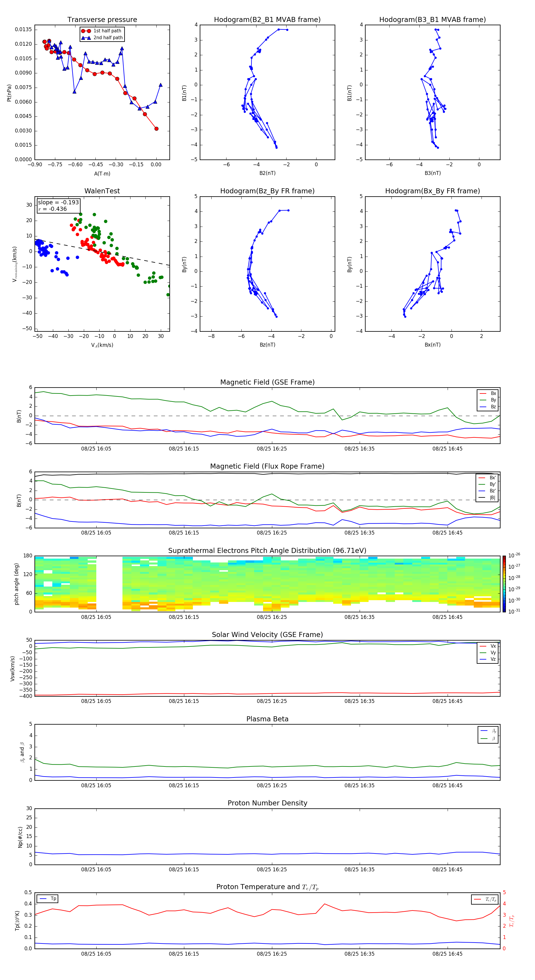Select '2nd half path' legend entry
Screen dimensions: 535x980
tap(102, 38)
